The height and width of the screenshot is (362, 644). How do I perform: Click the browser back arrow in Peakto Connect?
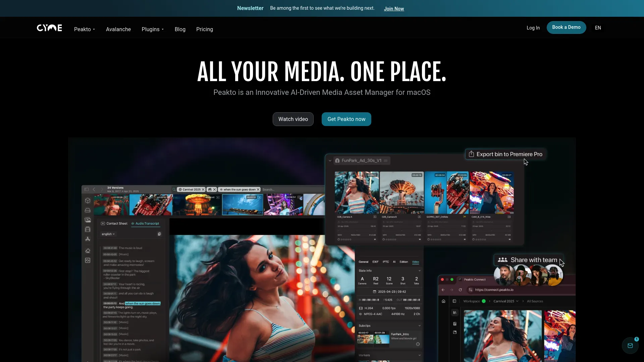click(x=443, y=290)
